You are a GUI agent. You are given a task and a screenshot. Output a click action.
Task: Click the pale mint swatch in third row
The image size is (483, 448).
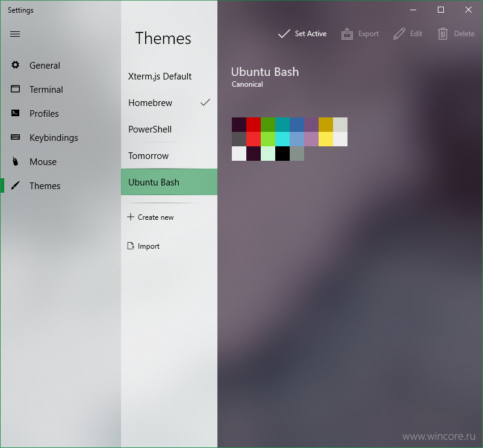268,154
